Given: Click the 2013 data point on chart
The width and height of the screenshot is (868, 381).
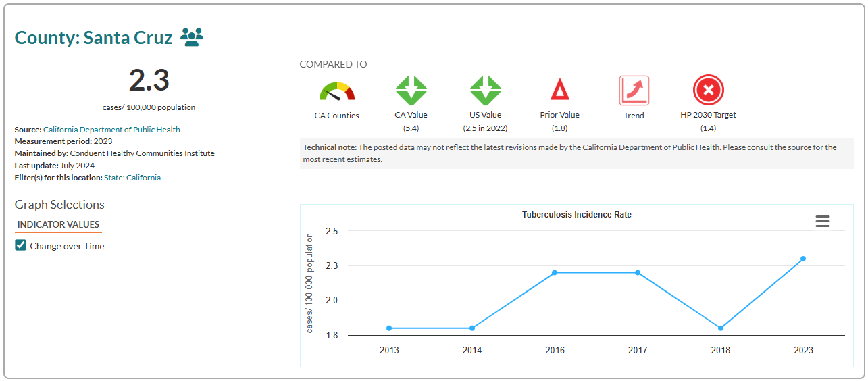Looking at the screenshot, I should click(389, 328).
